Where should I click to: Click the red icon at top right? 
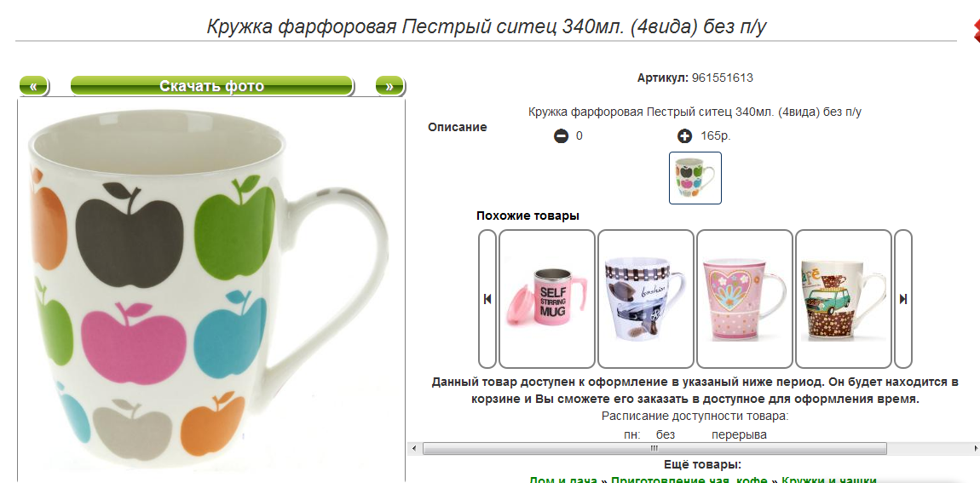click(975, 30)
